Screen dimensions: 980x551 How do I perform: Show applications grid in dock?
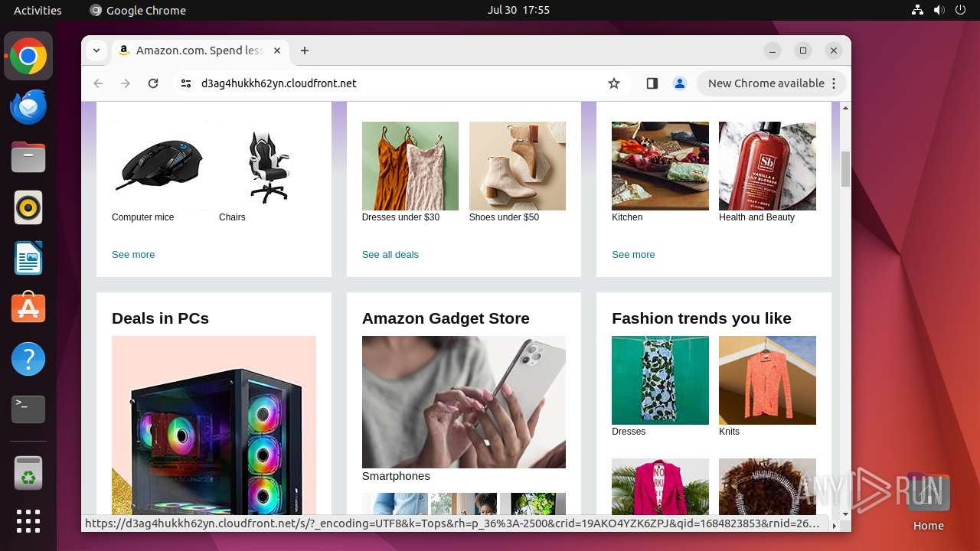pos(28,521)
